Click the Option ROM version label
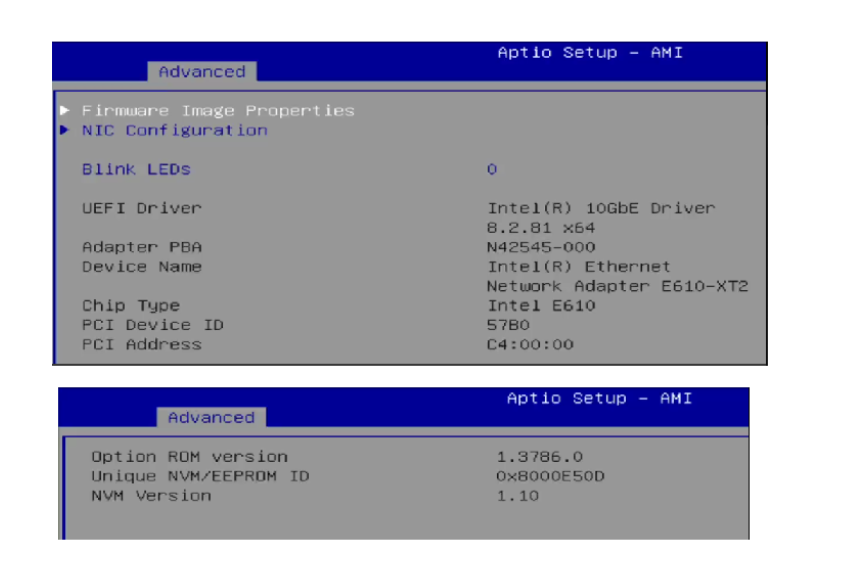The height and width of the screenshot is (578, 854). pos(190,457)
